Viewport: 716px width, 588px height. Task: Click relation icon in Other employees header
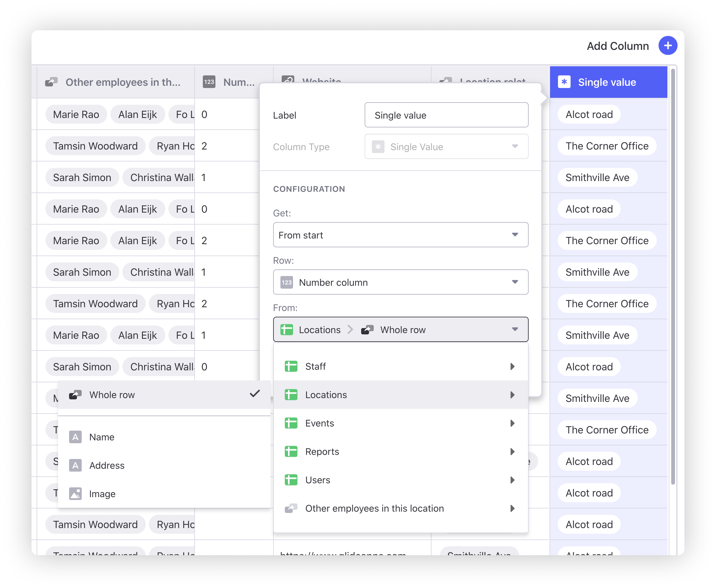(x=51, y=82)
